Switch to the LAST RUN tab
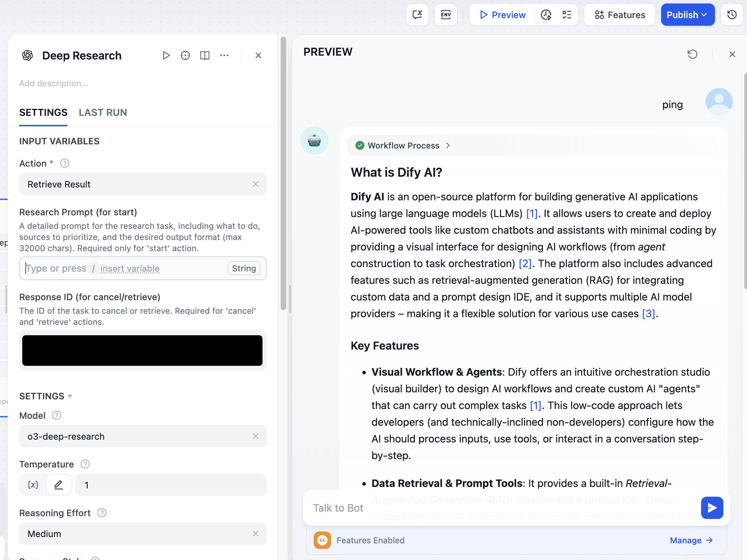 pyautogui.click(x=103, y=112)
